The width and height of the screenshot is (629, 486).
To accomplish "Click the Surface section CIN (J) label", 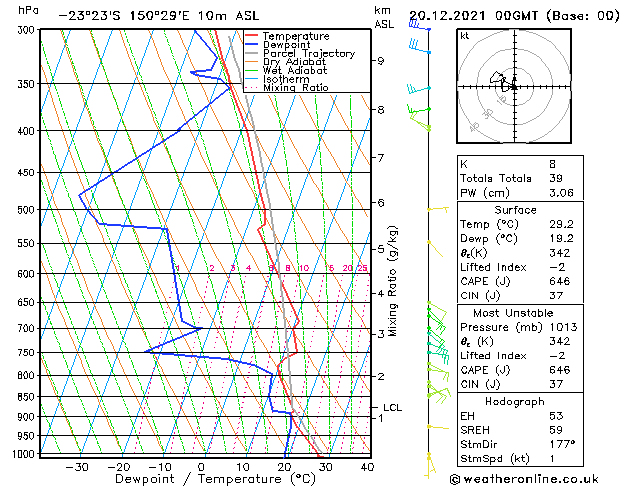I will (480, 296).
